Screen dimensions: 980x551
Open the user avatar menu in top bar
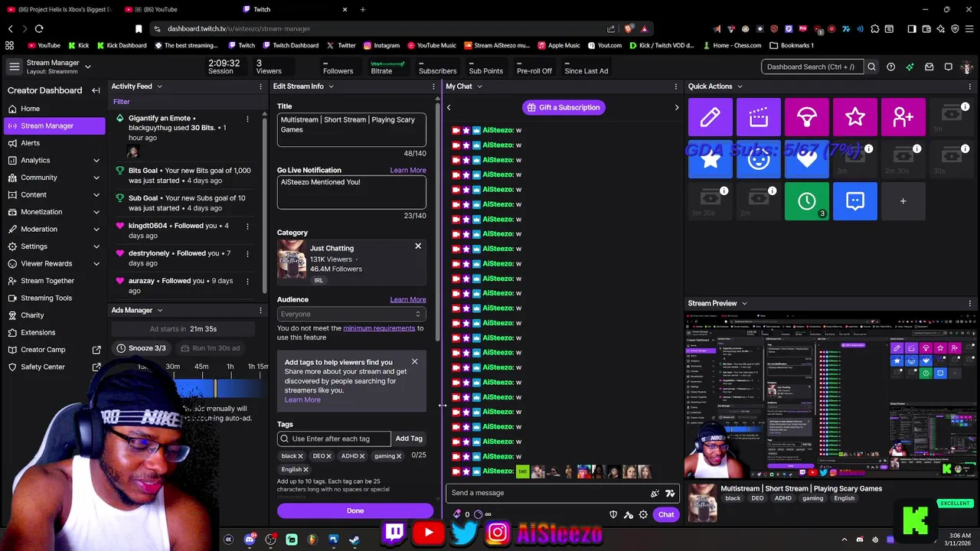coord(968,67)
